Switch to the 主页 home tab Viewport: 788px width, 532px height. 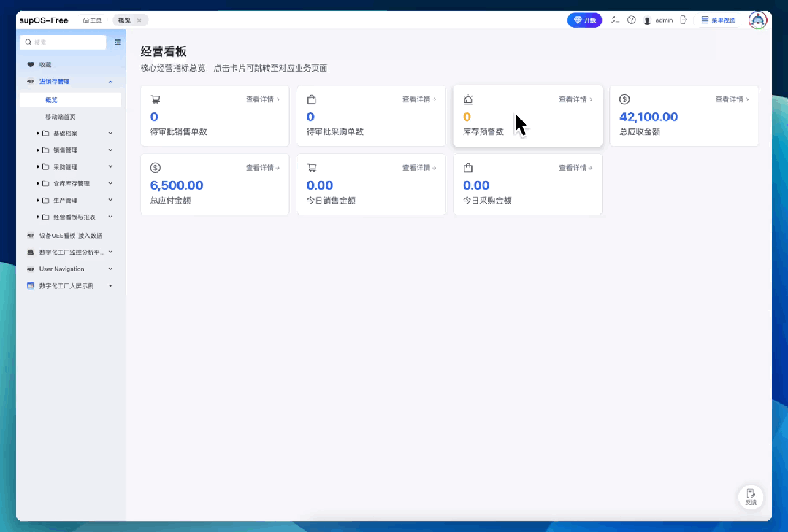click(93, 20)
